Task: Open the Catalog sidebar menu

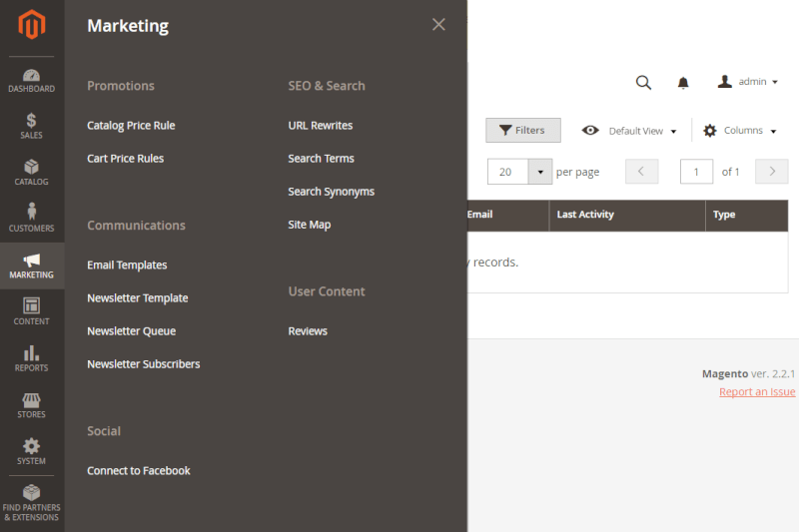Action: 32,172
